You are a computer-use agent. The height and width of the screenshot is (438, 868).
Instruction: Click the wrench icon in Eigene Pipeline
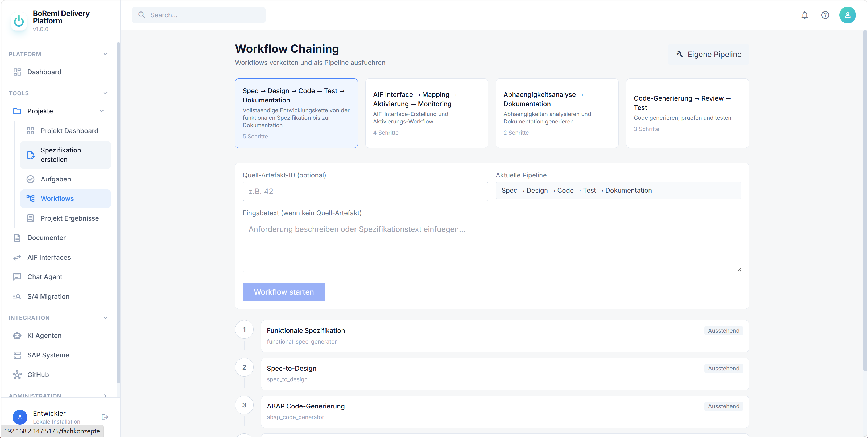[x=680, y=54]
